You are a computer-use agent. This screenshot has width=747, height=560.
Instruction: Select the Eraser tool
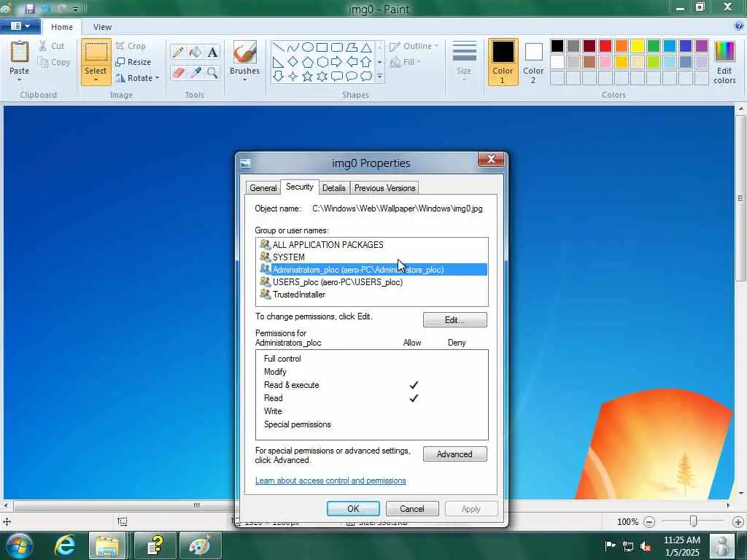(x=178, y=73)
